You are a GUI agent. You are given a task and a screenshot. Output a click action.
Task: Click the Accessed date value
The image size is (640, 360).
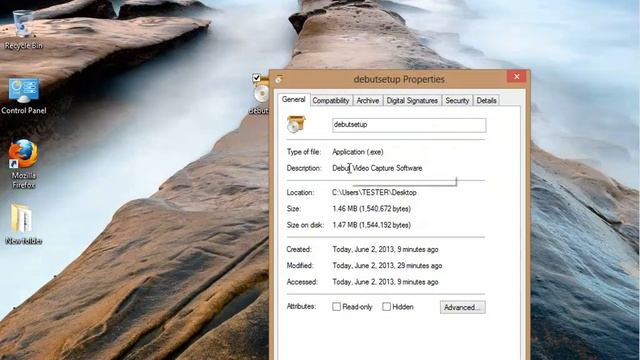point(385,282)
